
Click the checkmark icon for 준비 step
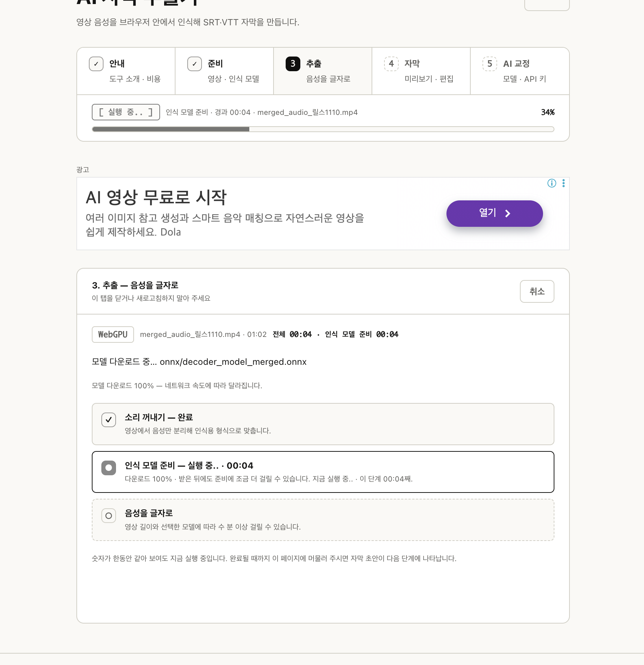(194, 64)
